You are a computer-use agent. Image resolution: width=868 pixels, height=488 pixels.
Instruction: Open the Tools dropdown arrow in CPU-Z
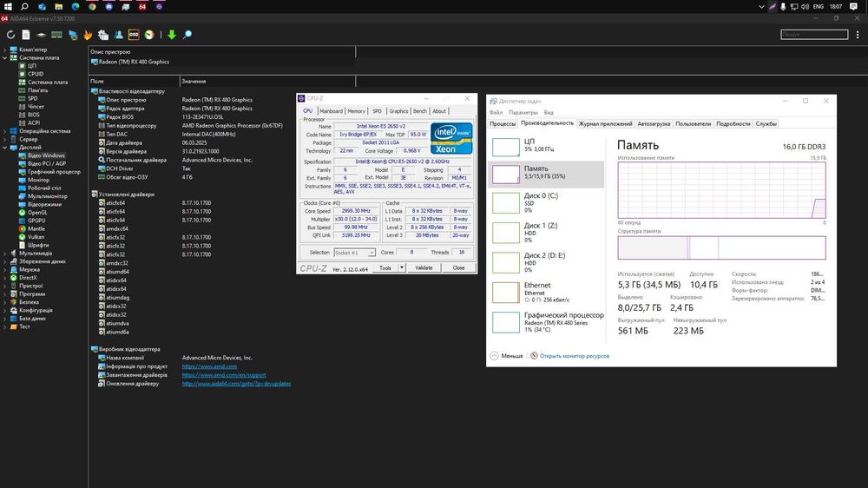[401, 267]
